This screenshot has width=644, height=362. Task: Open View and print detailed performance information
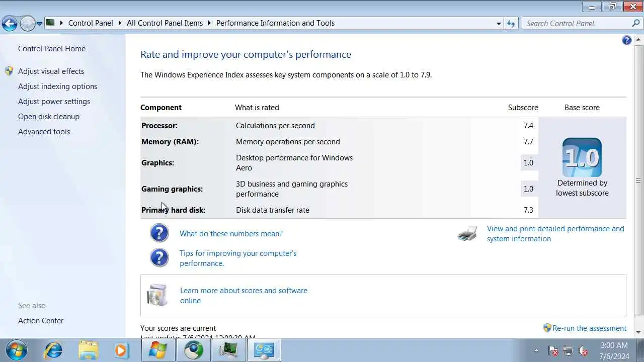tap(555, 234)
